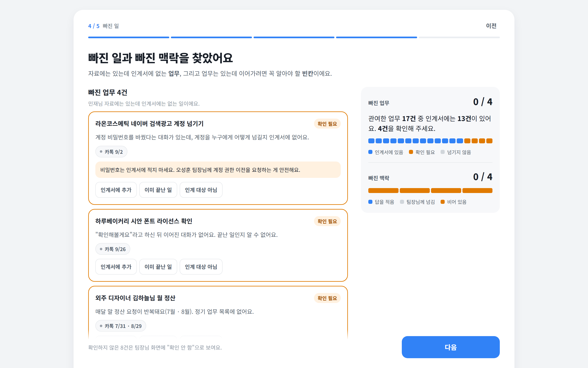588x368 pixels.
Task: Click the 다음 button
Action: pyautogui.click(x=450, y=347)
